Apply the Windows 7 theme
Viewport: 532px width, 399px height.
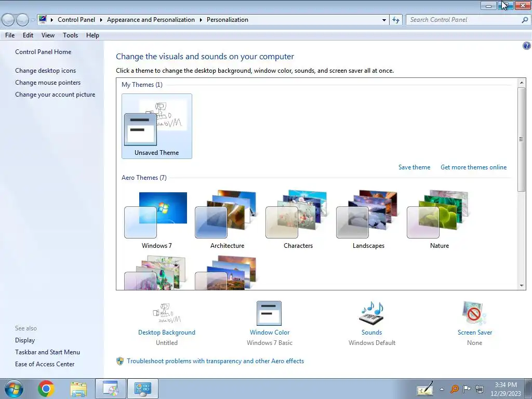click(157, 220)
